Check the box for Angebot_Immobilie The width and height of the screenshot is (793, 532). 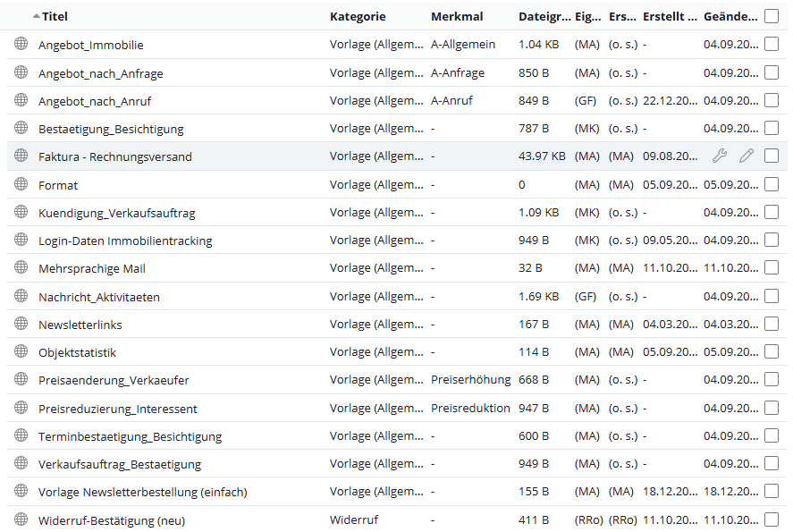pos(772,44)
